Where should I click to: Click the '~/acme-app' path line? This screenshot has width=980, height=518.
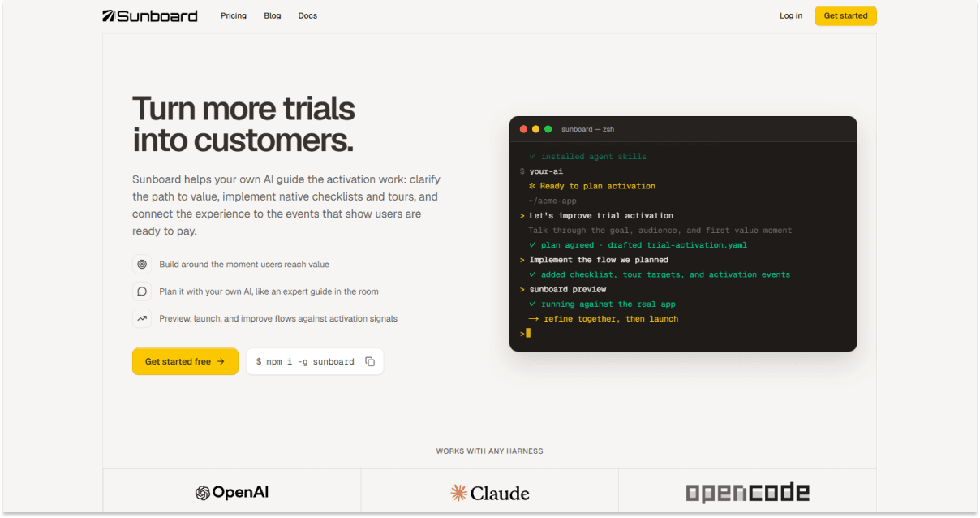coord(552,201)
